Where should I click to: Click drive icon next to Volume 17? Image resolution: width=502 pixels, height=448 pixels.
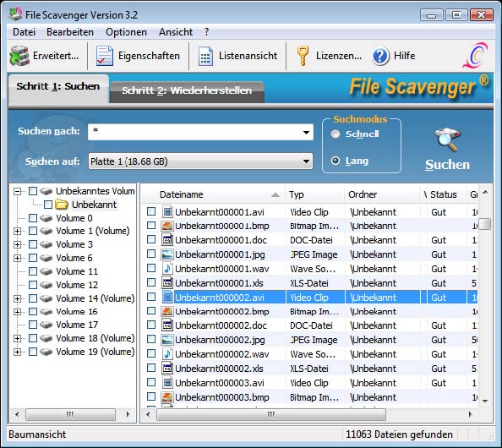coord(46,325)
